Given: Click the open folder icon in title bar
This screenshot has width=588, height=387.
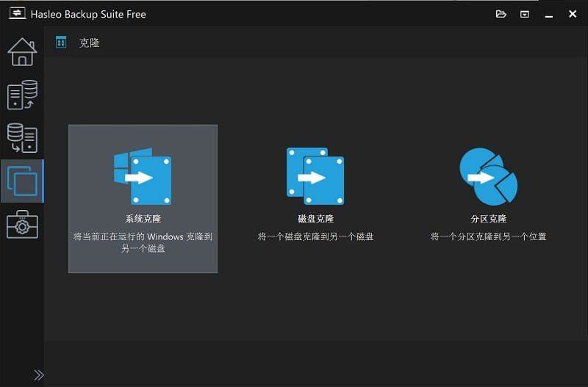Looking at the screenshot, I should click(x=501, y=13).
